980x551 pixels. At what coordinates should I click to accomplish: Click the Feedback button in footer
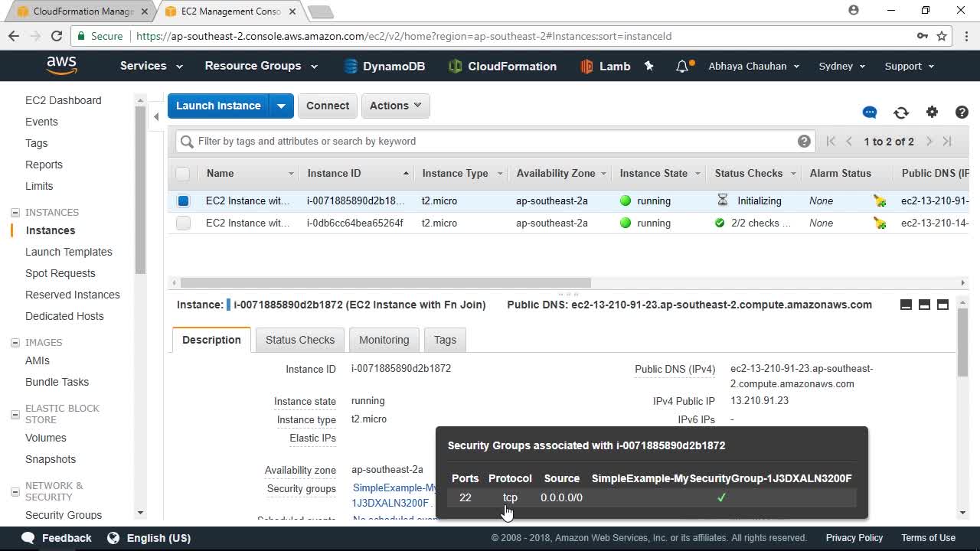(57, 538)
